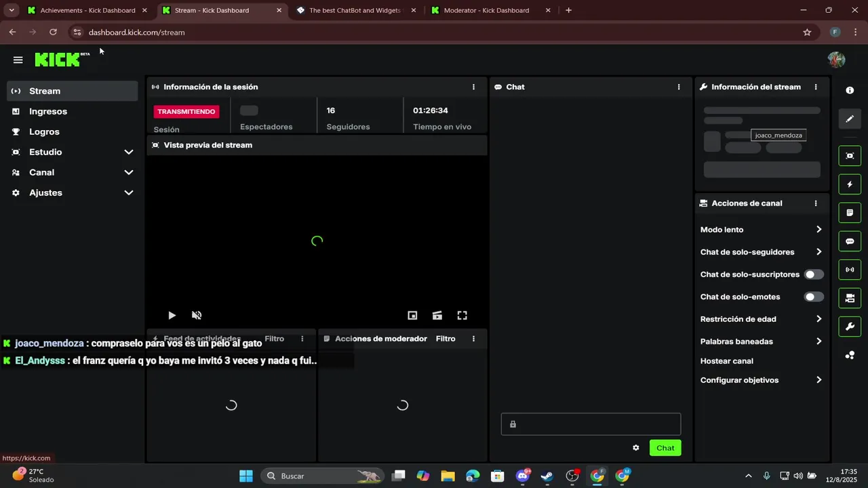Image resolution: width=868 pixels, height=488 pixels.
Task: Click the three-dots cluster icon in right sidebar
Action: [850, 355]
